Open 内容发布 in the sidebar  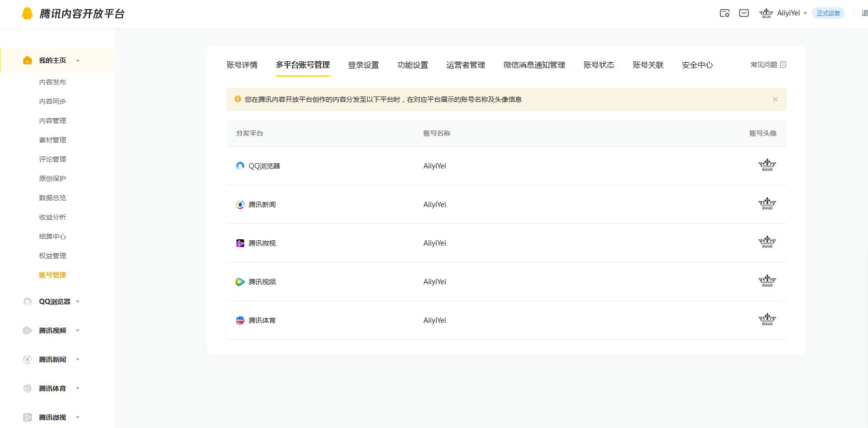coord(53,82)
